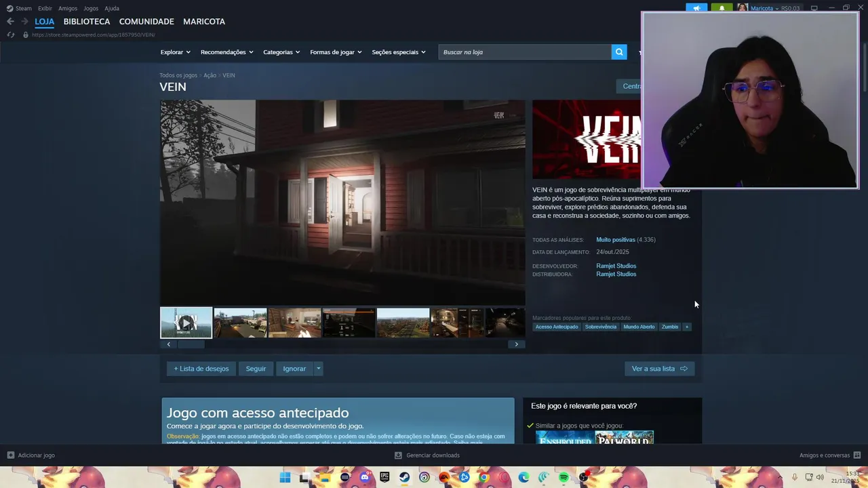Focus the Buscar na loja search field
The image size is (868, 488).
coord(525,52)
